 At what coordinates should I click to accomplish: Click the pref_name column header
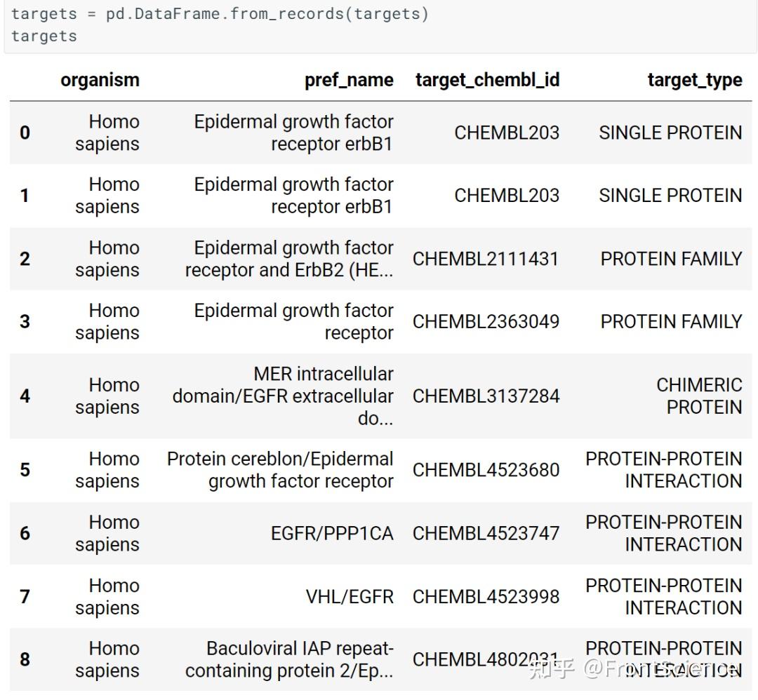(x=349, y=80)
